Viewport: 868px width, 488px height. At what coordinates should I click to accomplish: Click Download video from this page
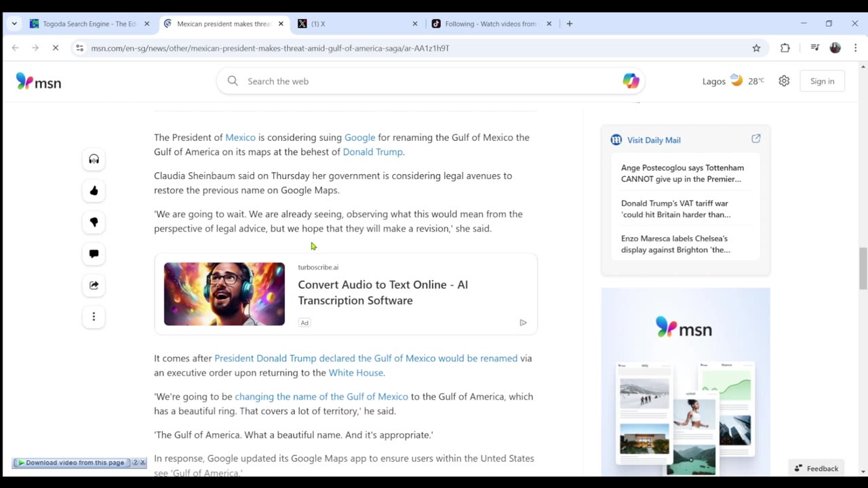71,463
